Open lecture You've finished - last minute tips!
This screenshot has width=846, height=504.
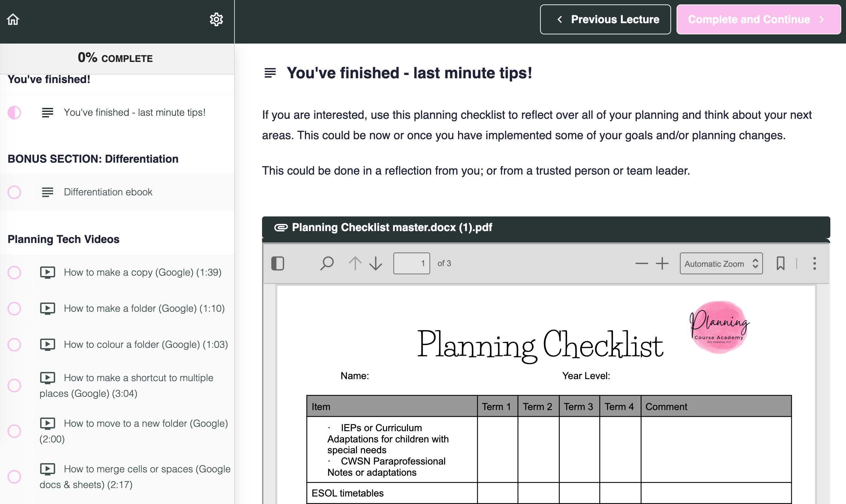coord(135,113)
